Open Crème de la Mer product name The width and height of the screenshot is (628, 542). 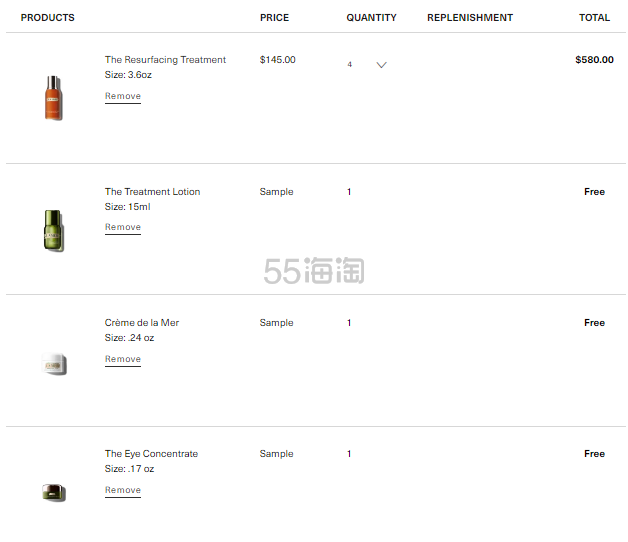[x=142, y=323]
